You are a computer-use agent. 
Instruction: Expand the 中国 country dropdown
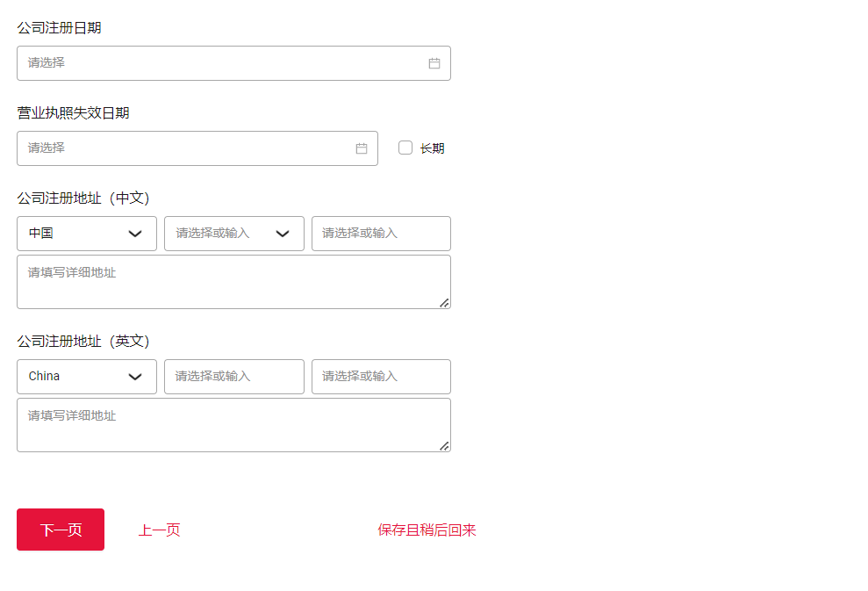(x=86, y=234)
